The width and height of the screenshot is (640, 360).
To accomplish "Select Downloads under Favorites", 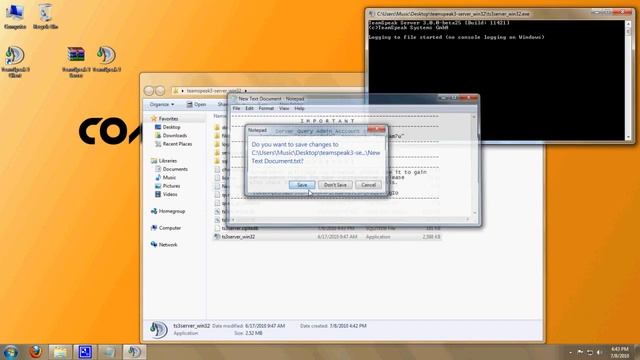I will pyautogui.click(x=174, y=136).
